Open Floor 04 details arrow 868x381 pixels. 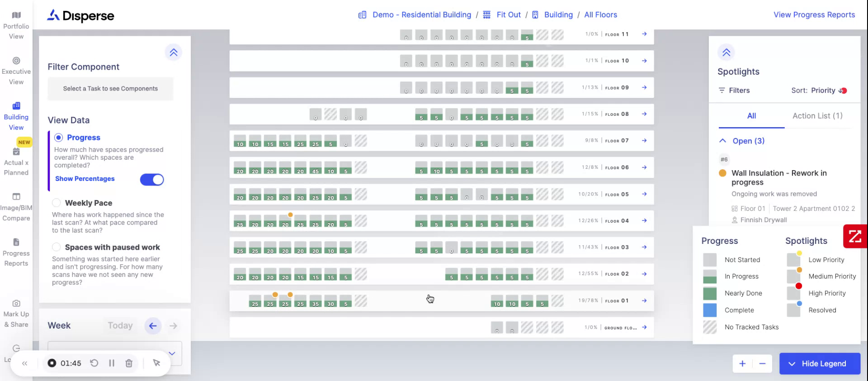(x=644, y=221)
